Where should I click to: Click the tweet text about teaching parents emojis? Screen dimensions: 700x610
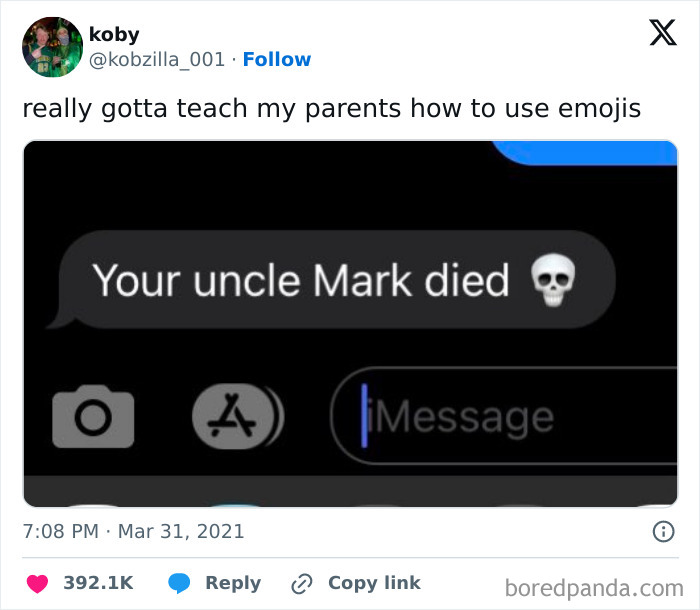[x=331, y=108]
